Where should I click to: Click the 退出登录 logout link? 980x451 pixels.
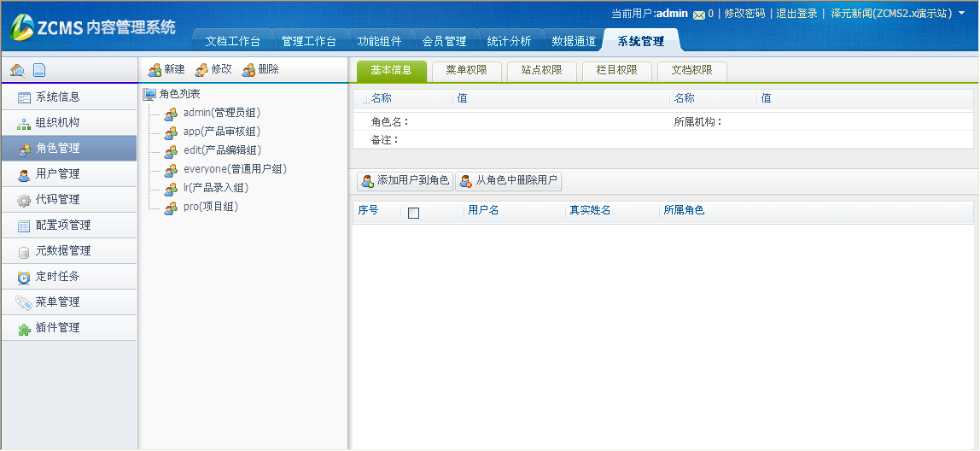click(796, 14)
